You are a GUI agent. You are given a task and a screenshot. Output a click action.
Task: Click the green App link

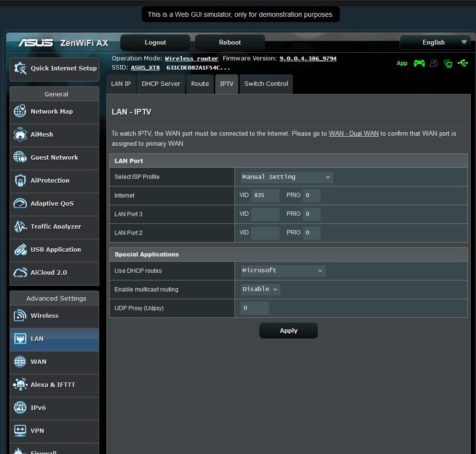click(x=402, y=63)
